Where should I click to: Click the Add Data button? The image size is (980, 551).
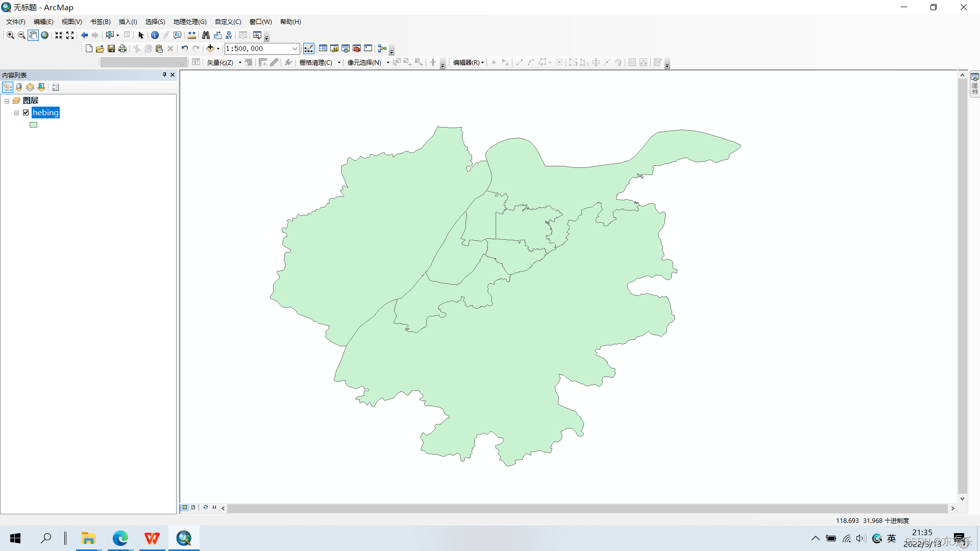pos(210,48)
